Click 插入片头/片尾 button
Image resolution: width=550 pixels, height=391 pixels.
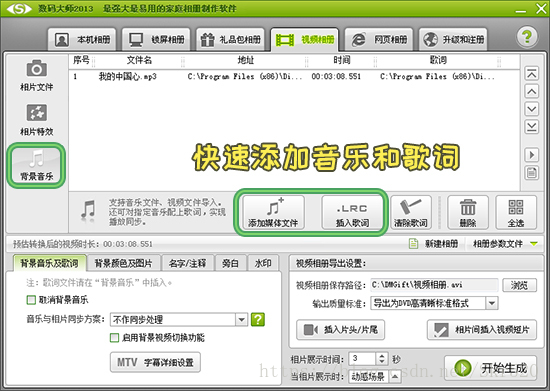pos(341,330)
